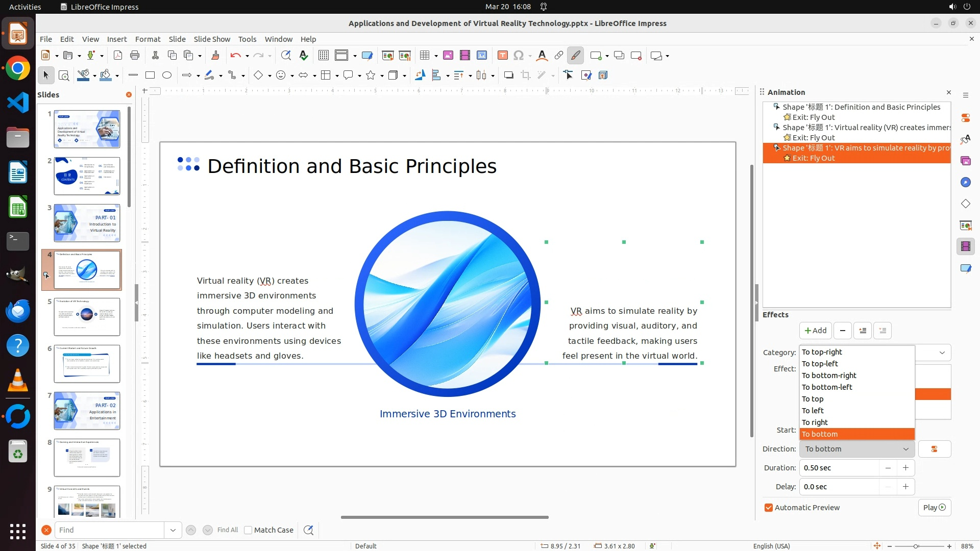
Task: Click the Insert Image toolbar icon
Action: click(x=448, y=56)
